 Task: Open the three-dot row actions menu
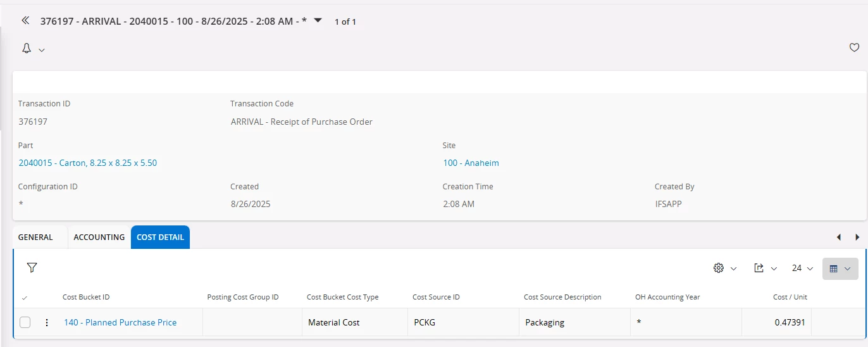(x=46, y=323)
